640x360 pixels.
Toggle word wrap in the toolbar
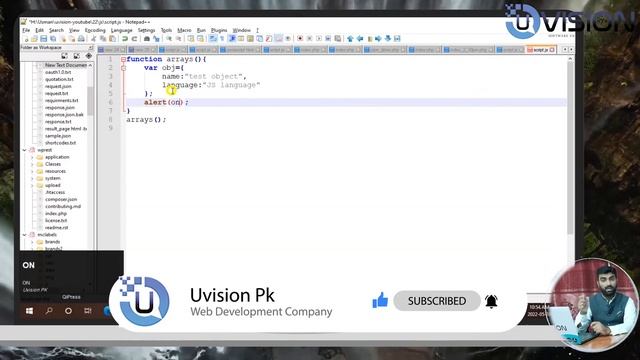tap(212, 39)
